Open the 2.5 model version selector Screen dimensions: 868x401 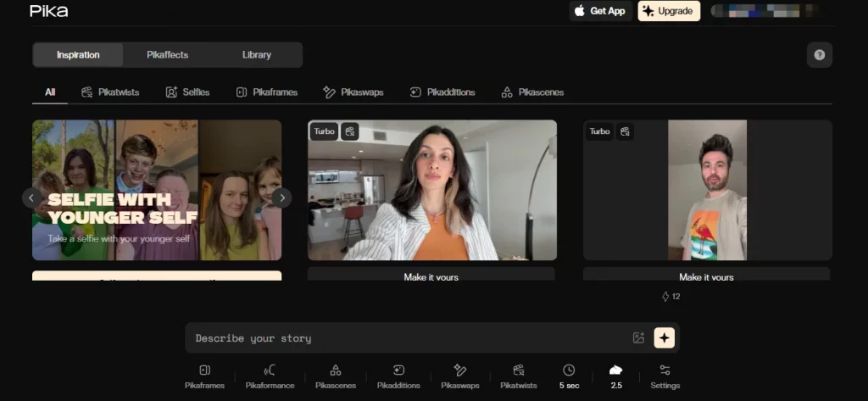616,376
